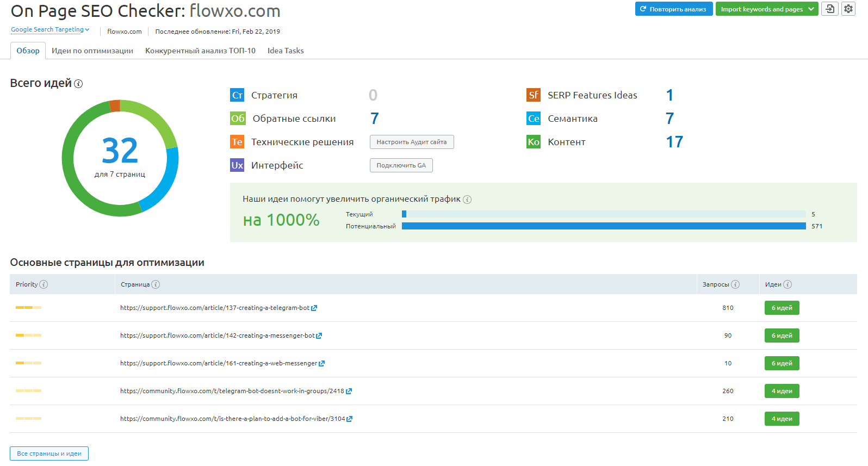
Task: Open Google Search Targeting dropdown
Action: [50, 29]
